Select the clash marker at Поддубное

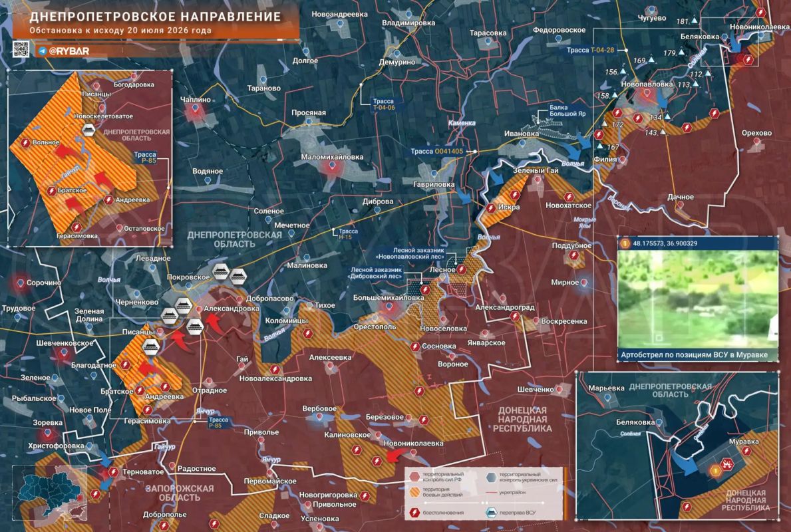[573, 255]
